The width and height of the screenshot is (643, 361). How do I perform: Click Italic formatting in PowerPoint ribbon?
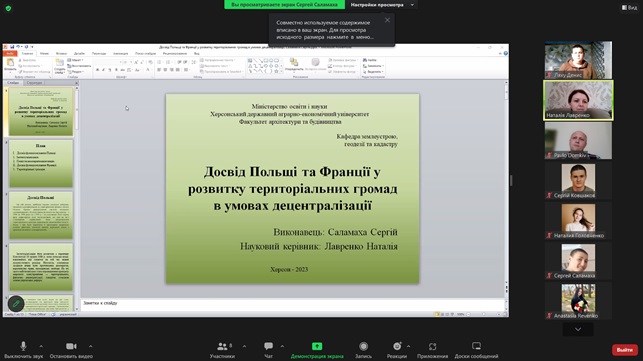click(103, 70)
